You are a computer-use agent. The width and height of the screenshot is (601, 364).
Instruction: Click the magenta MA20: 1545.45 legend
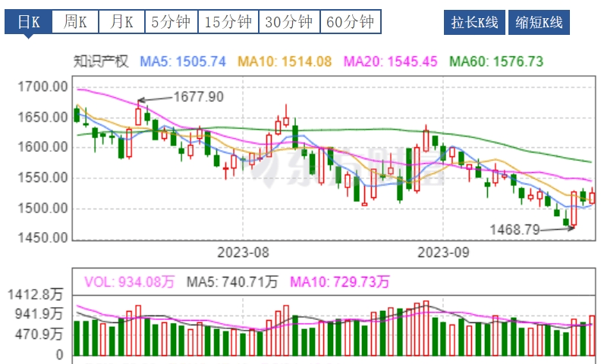(391, 61)
